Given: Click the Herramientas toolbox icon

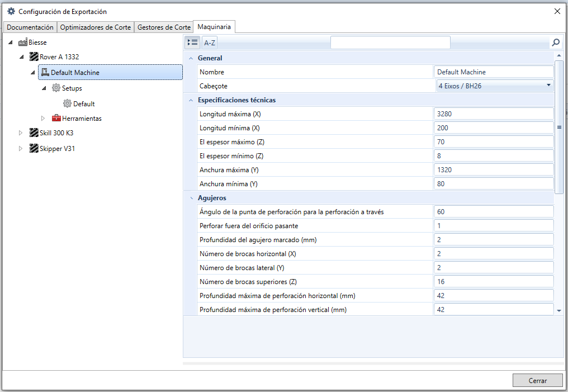Looking at the screenshot, I should coord(56,118).
